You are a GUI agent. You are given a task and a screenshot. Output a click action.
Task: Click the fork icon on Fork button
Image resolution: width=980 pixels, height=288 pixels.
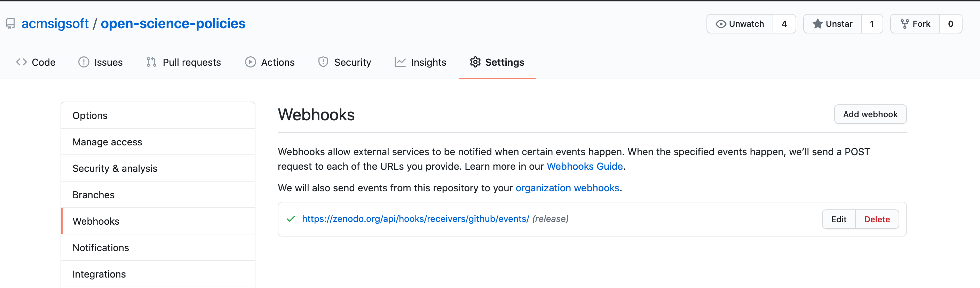point(905,23)
